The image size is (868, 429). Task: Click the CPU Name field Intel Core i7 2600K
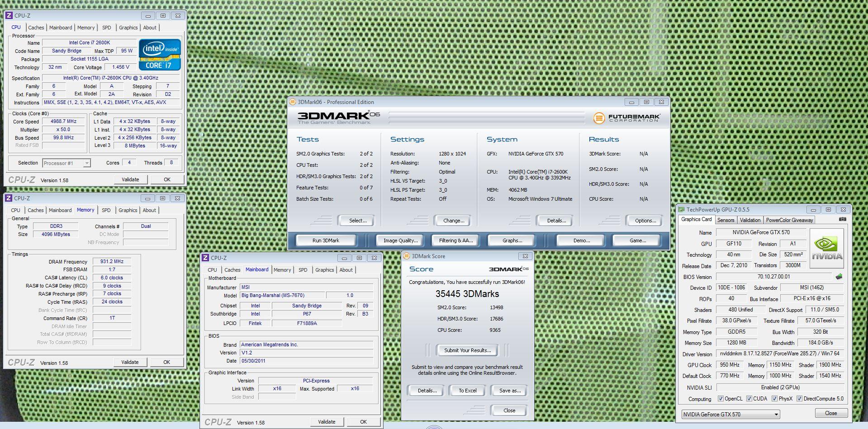pyautogui.click(x=89, y=42)
